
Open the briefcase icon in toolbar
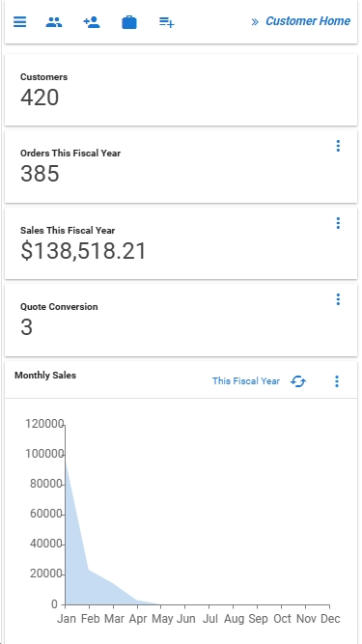coord(129,22)
